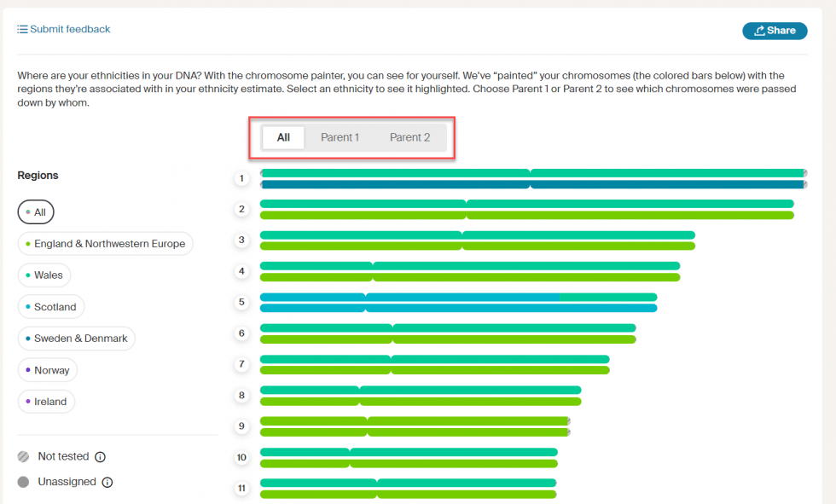
Task: Click the Share button
Action: (x=775, y=30)
